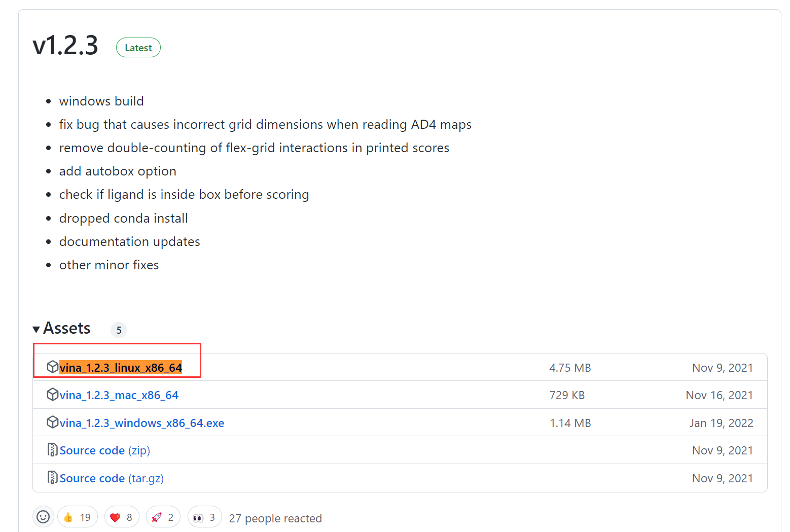The image size is (790, 532).
Task: Open the v1.2.3 release title
Action: point(65,46)
